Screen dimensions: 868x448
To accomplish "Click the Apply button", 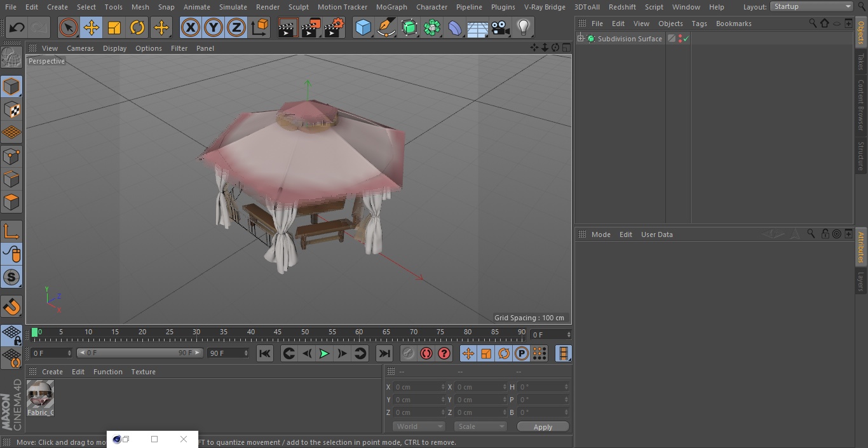I will click(543, 427).
